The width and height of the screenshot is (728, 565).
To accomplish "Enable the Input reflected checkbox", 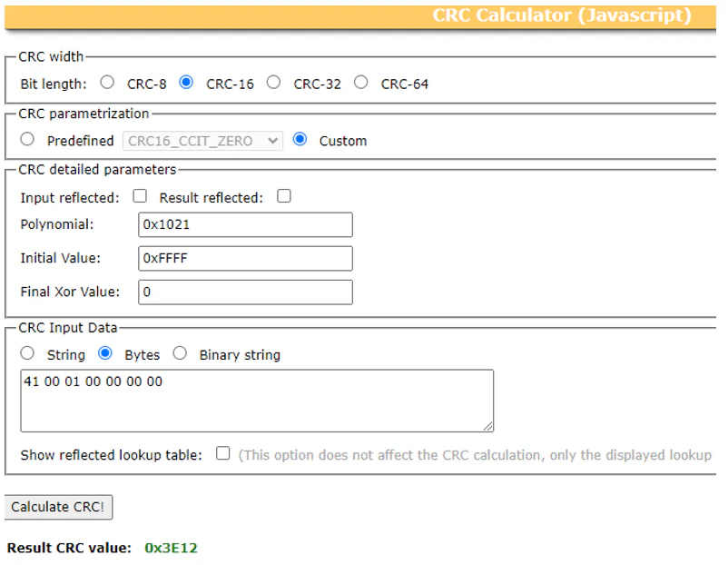I will [x=140, y=196].
